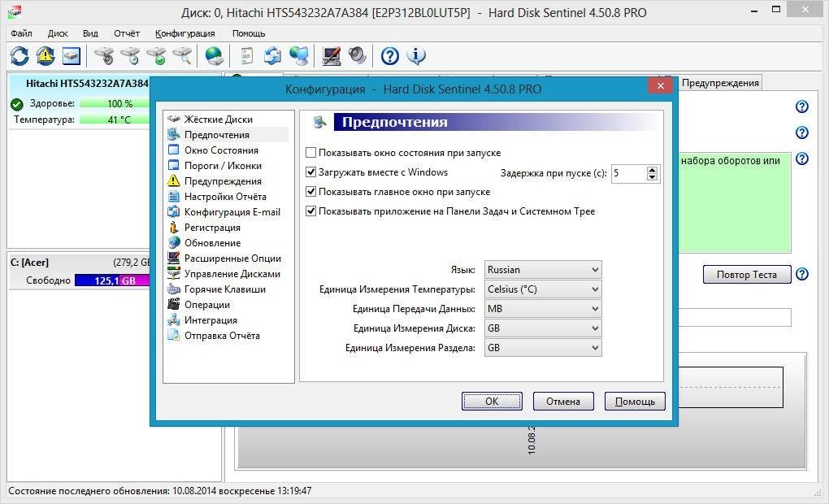Select Предупреждения in the configuration list
The height and width of the screenshot is (504, 829).
pyautogui.click(x=223, y=181)
